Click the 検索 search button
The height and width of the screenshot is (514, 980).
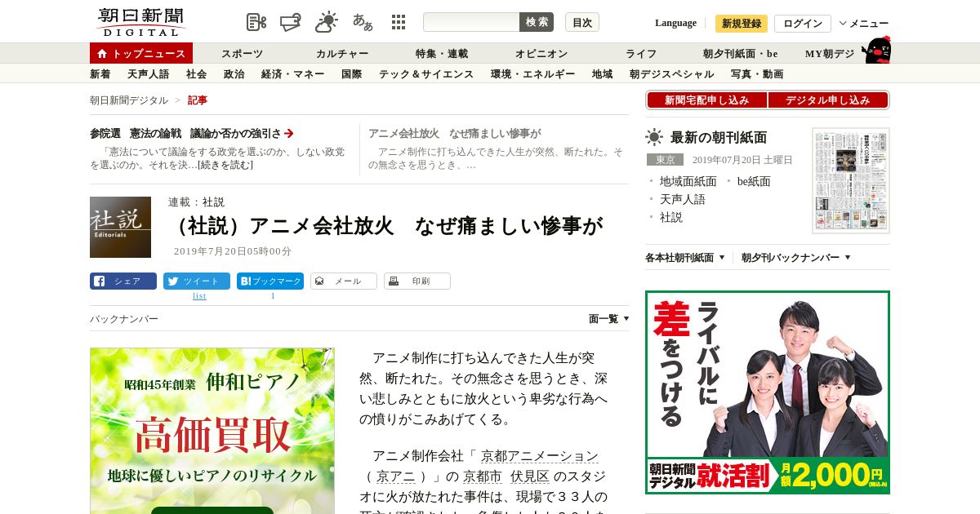pos(537,22)
